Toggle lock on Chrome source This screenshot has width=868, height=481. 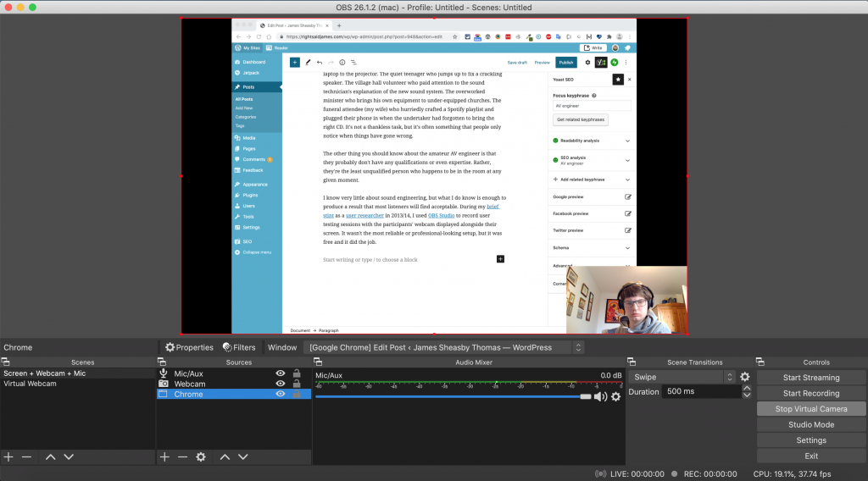tap(297, 394)
